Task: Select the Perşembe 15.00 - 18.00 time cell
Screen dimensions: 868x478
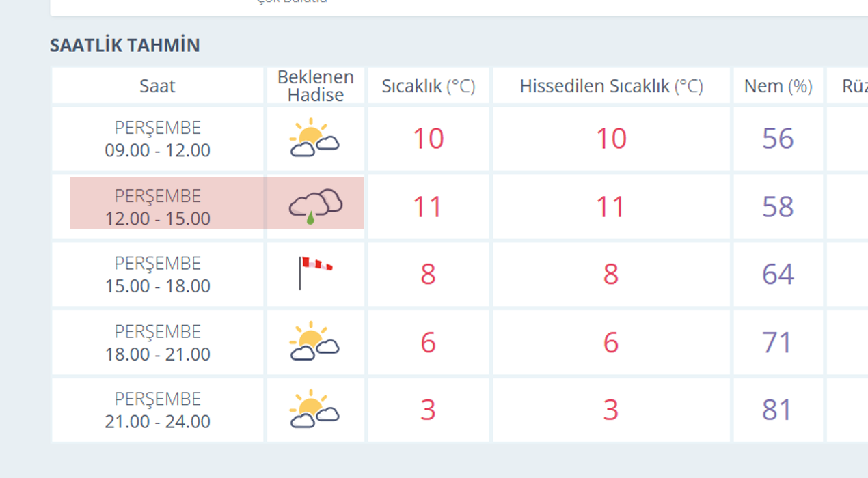Action: tap(157, 275)
